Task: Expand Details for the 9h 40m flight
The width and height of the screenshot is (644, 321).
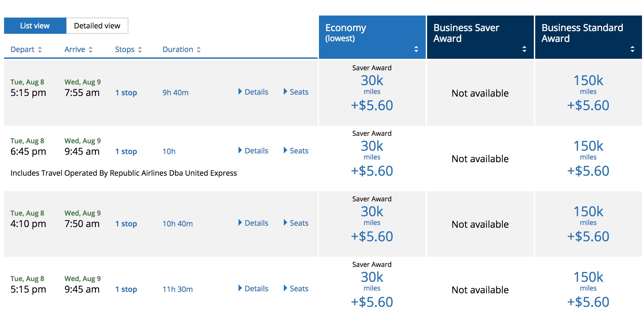Action: coord(253,92)
